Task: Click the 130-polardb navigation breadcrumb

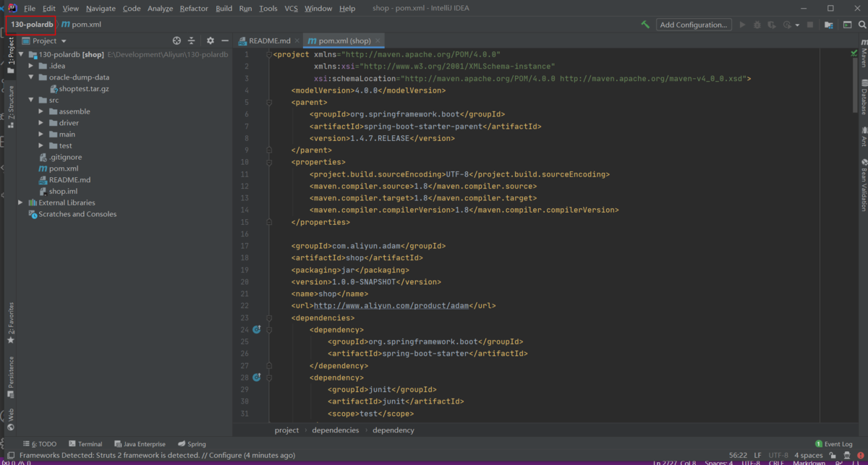Action: point(31,24)
